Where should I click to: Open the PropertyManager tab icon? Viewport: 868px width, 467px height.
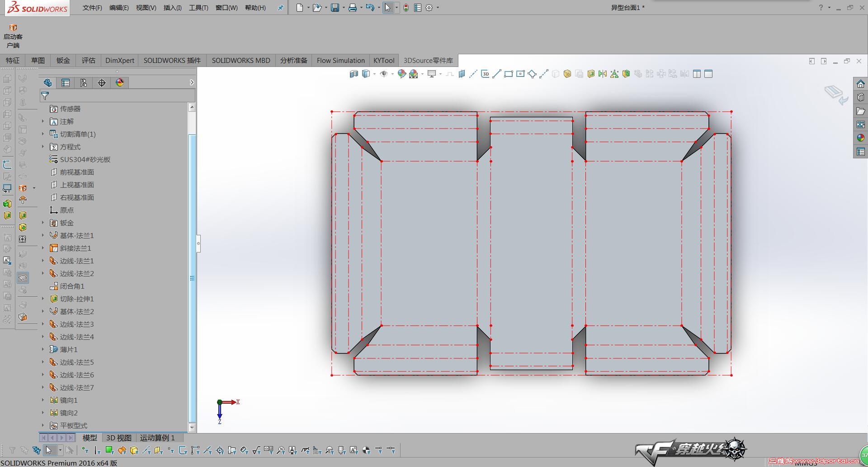click(x=66, y=82)
